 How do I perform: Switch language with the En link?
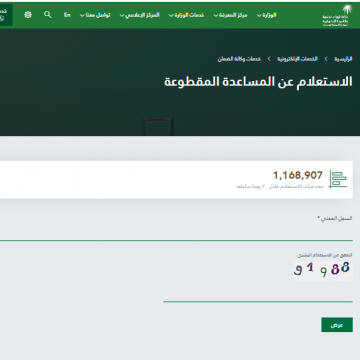[x=67, y=15]
